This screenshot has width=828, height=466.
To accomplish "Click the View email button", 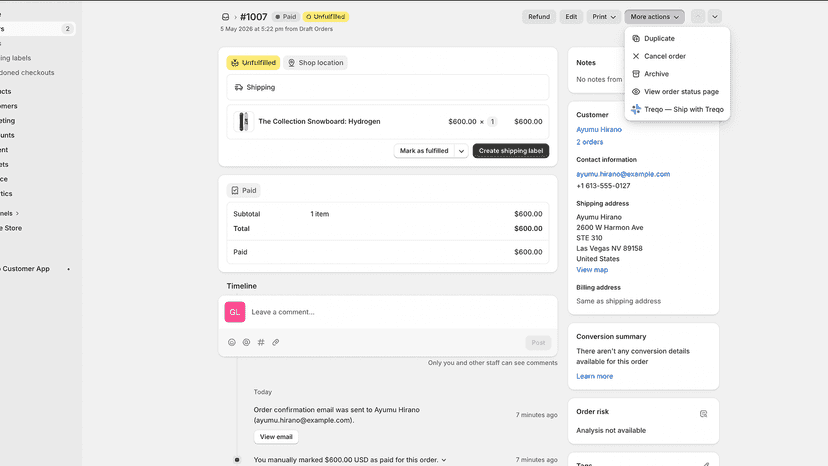I will point(276,437).
